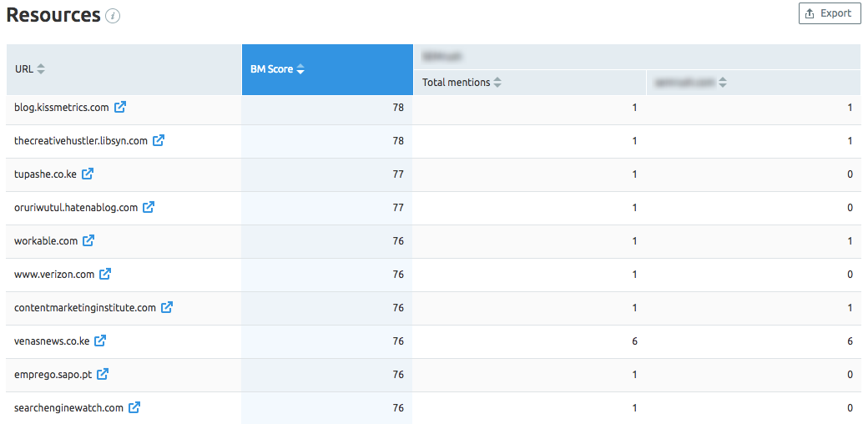Click tupashe.co.ke URL text
Screen dimensions: 868x424
point(45,174)
